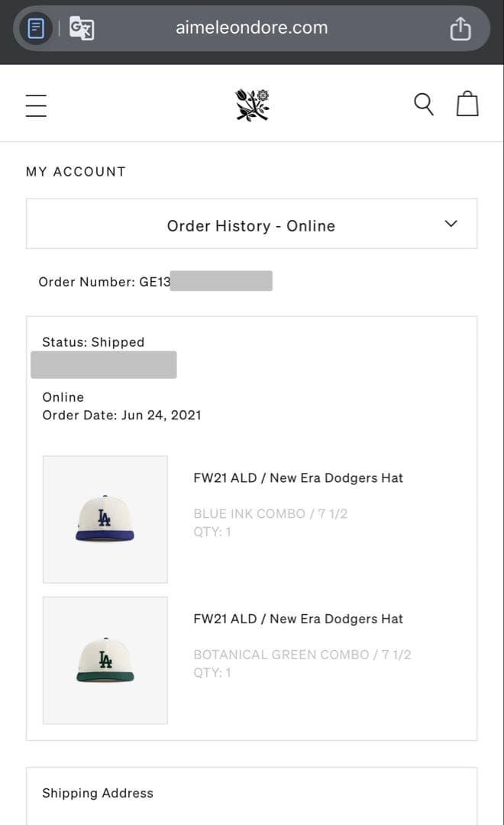The image size is (504, 825).
Task: Click the Order Date Jun 24, 2021 text
Action: click(x=121, y=415)
